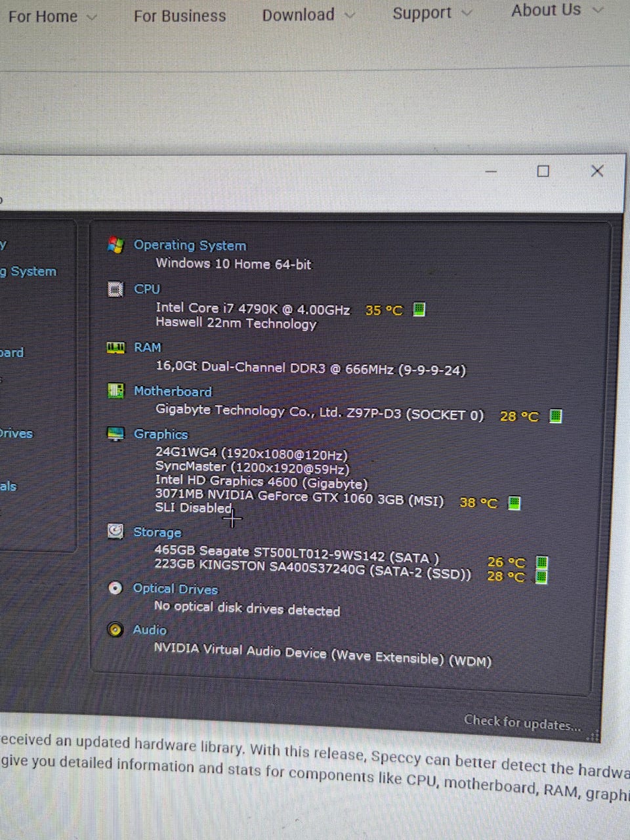Click the Motherboard section icon
The image size is (630, 840).
click(115, 390)
